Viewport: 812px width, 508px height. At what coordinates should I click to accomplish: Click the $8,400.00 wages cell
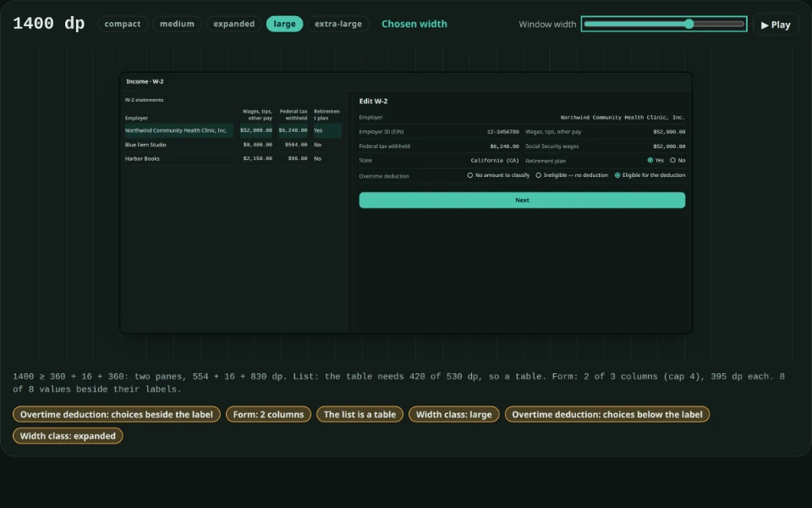pyautogui.click(x=257, y=145)
